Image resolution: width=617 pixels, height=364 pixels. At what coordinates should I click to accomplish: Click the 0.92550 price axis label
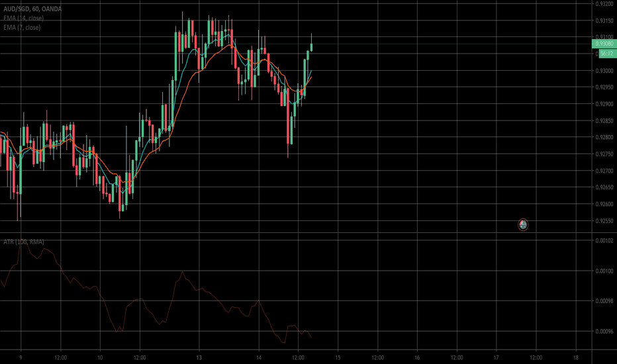pyautogui.click(x=603, y=220)
